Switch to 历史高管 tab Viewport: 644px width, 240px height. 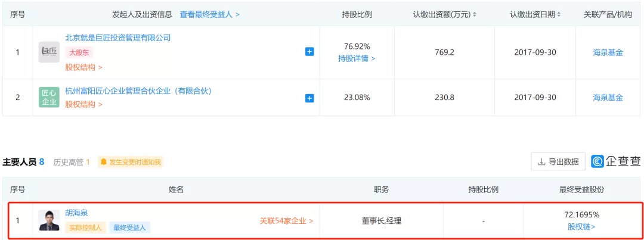[72, 162]
